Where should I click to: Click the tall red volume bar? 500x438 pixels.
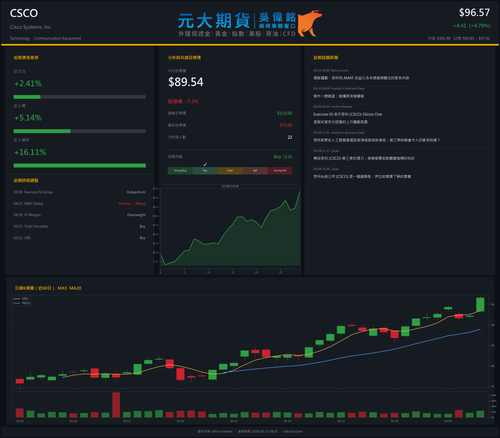pyautogui.click(x=116, y=405)
